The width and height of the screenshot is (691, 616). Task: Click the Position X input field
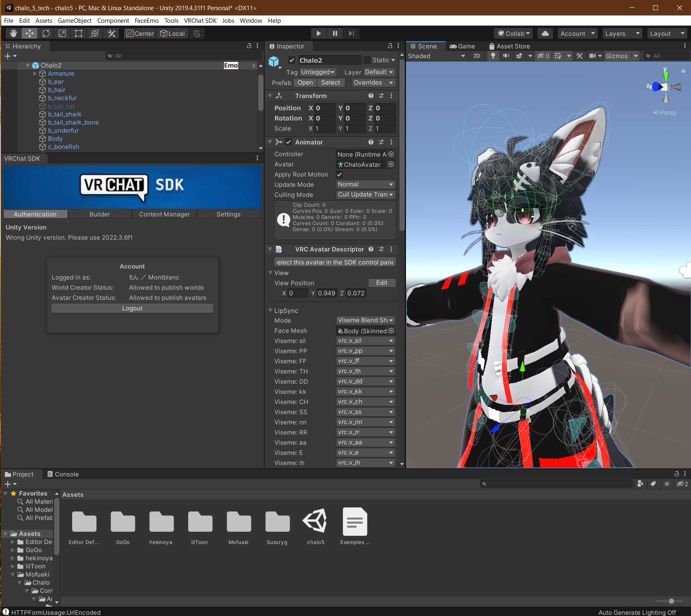(x=325, y=108)
